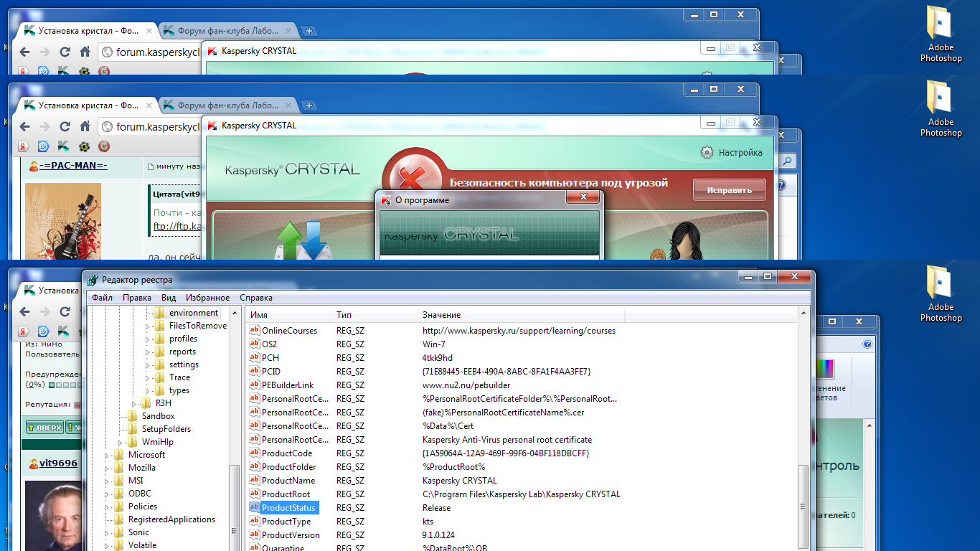Expand the Trace registry key
The image size is (980, 551).
click(148, 377)
